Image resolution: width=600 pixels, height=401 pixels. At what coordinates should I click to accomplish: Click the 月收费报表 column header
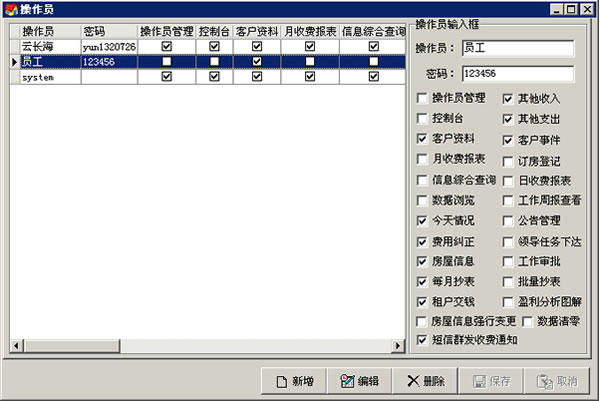[x=310, y=31]
